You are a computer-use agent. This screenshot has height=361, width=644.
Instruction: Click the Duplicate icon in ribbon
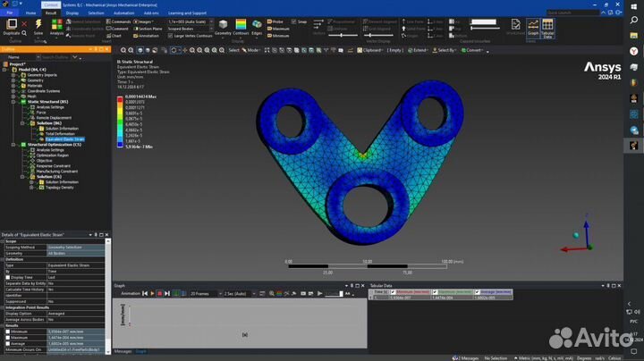pos(12,24)
